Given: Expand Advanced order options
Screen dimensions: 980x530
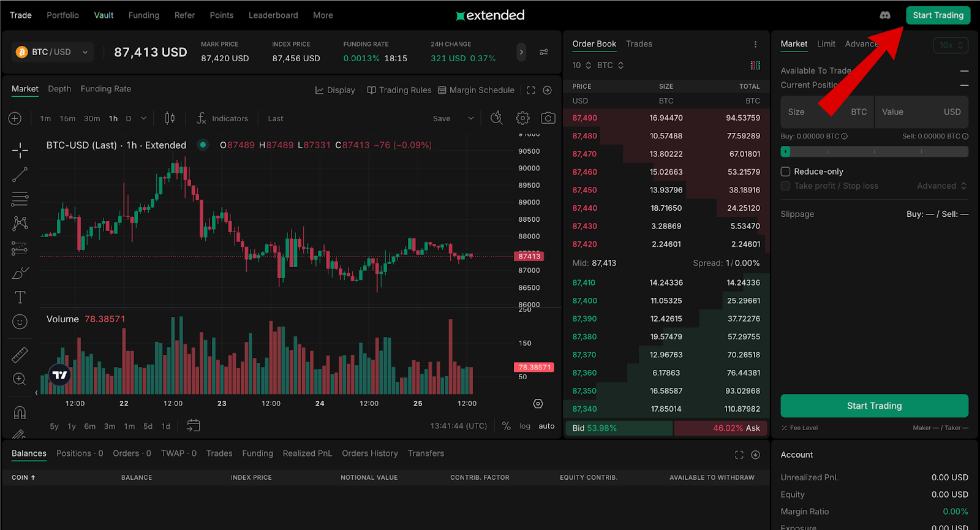Looking at the screenshot, I should coord(942,186).
